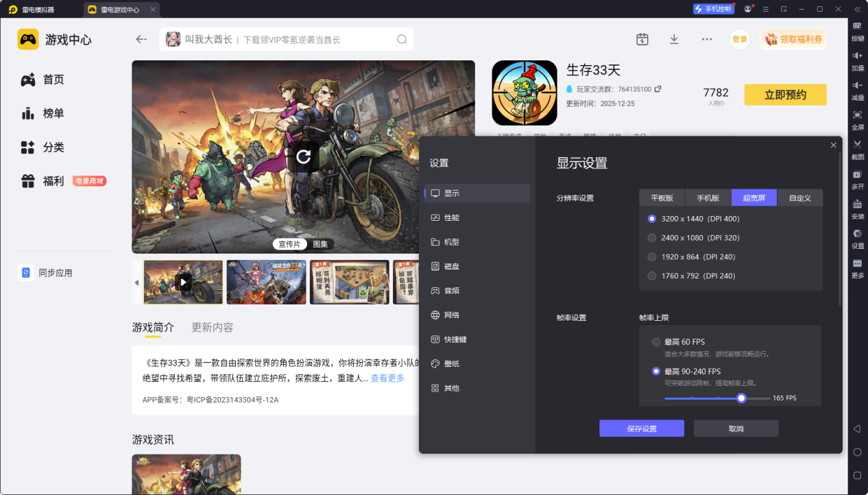Image resolution: width=868 pixels, height=495 pixels.
Task: Switch to 平板版 resolution tab
Action: pyautogui.click(x=662, y=197)
